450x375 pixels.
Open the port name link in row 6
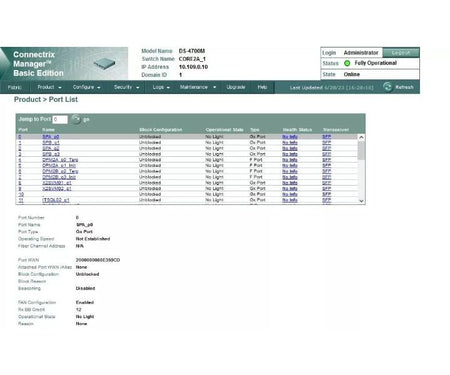coord(60,171)
